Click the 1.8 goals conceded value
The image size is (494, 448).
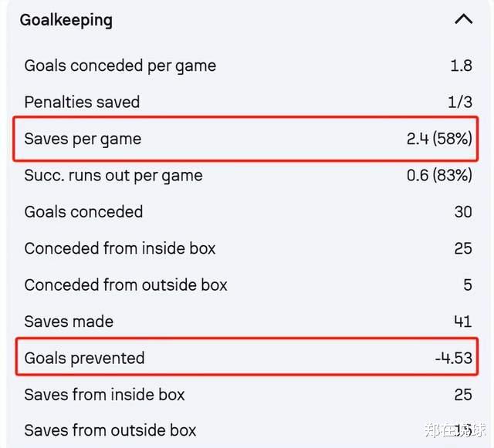(461, 66)
